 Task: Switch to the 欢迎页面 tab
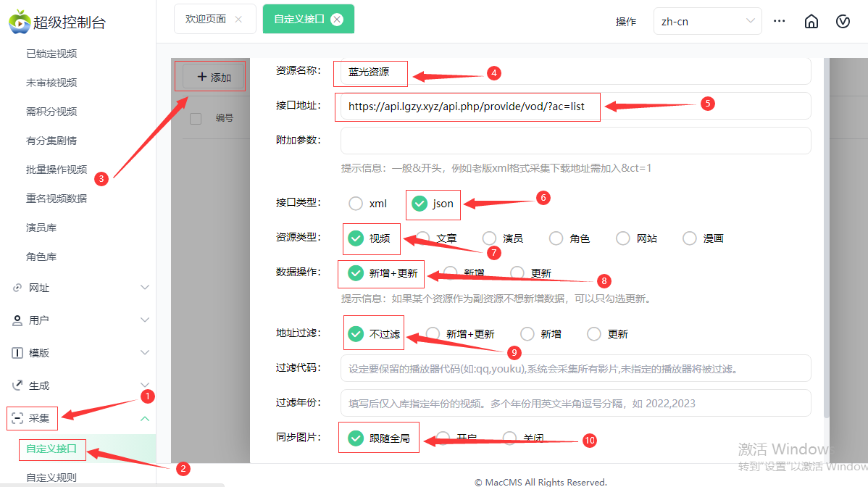click(x=207, y=19)
